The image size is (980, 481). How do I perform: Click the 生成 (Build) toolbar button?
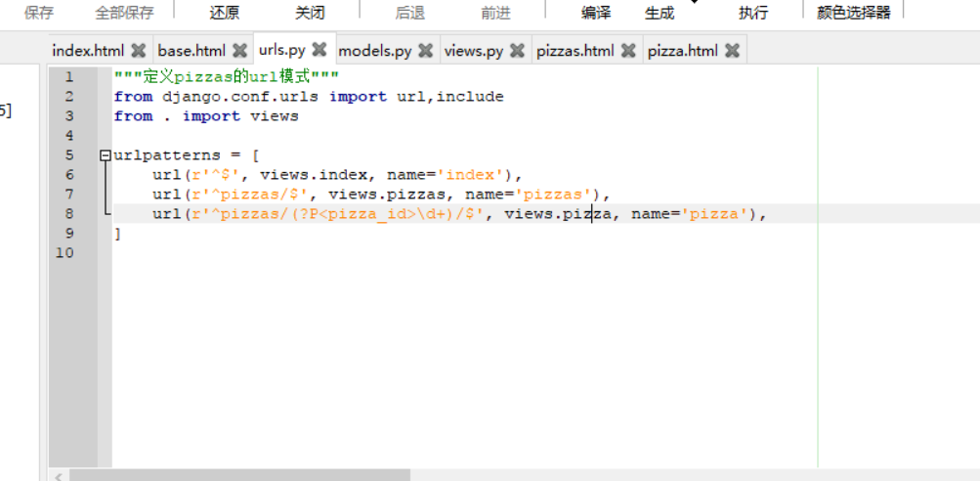click(660, 13)
